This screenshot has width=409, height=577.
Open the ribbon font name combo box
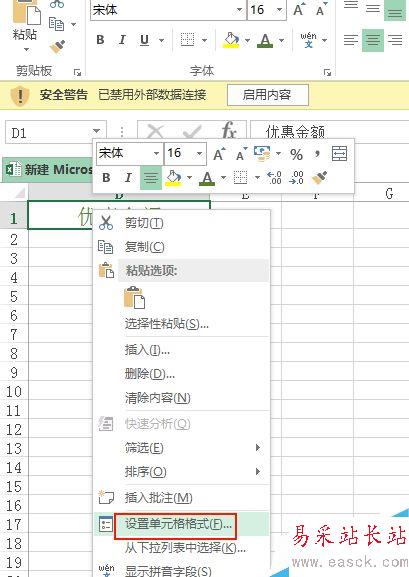pos(168,10)
